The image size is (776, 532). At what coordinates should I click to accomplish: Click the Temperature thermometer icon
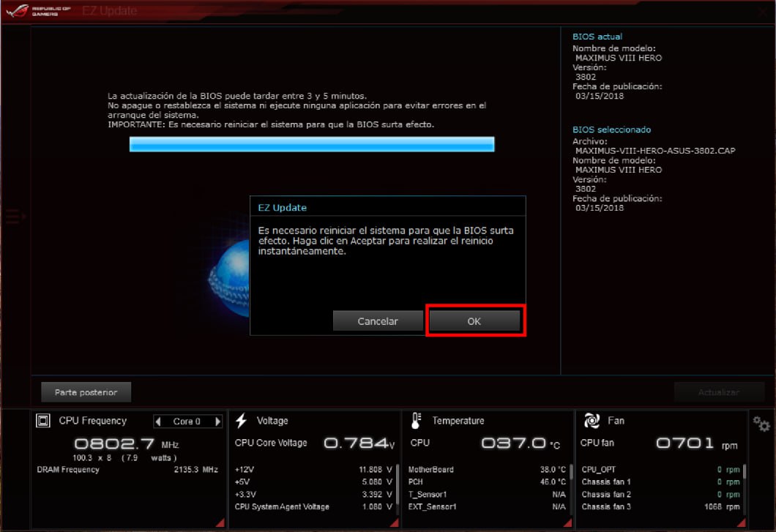click(x=417, y=421)
